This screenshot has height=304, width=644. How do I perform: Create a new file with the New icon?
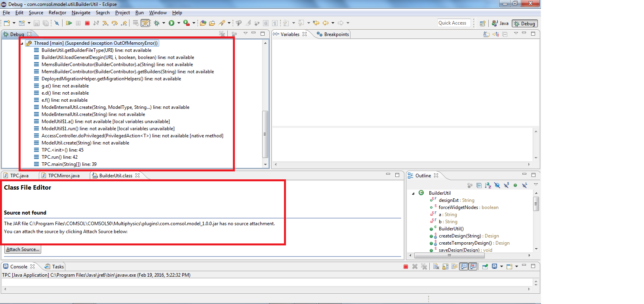pos(7,23)
